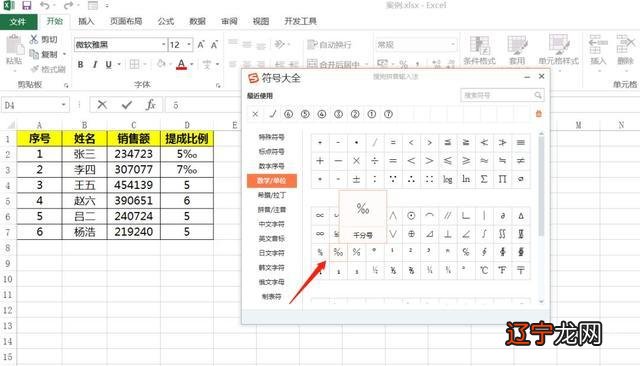The image size is (640, 366).
Task: Switch to the 公式 Formulas tab
Action: 166,21
